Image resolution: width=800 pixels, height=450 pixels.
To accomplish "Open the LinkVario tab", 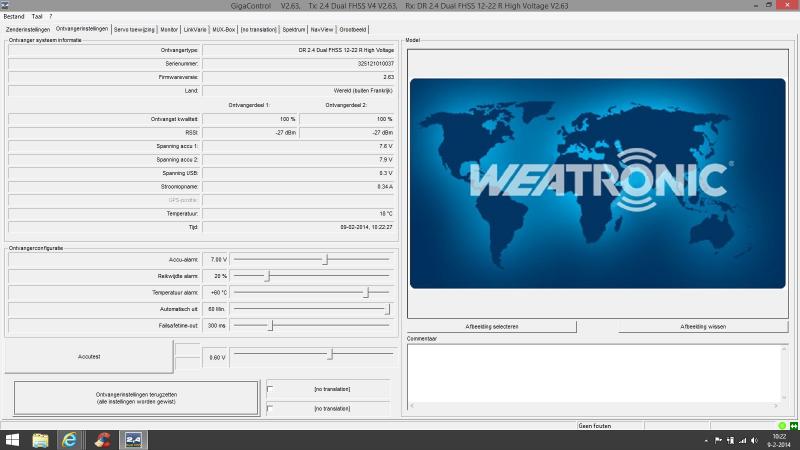I will point(195,30).
